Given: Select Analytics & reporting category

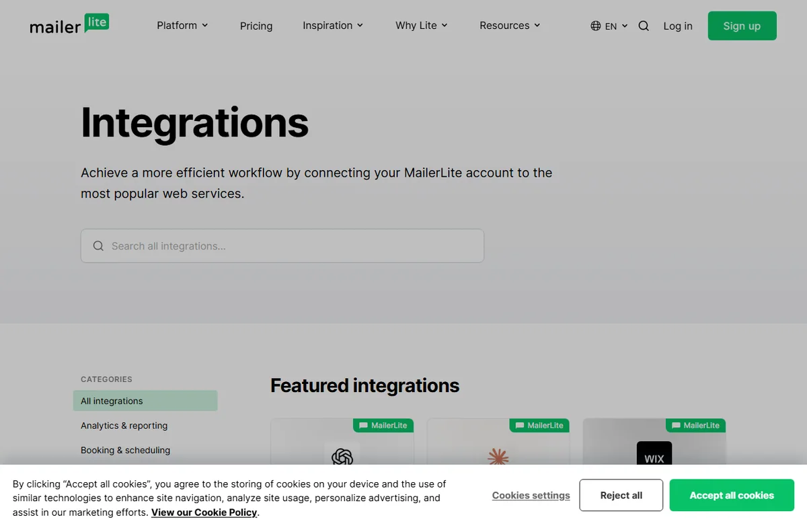Looking at the screenshot, I should tap(124, 426).
